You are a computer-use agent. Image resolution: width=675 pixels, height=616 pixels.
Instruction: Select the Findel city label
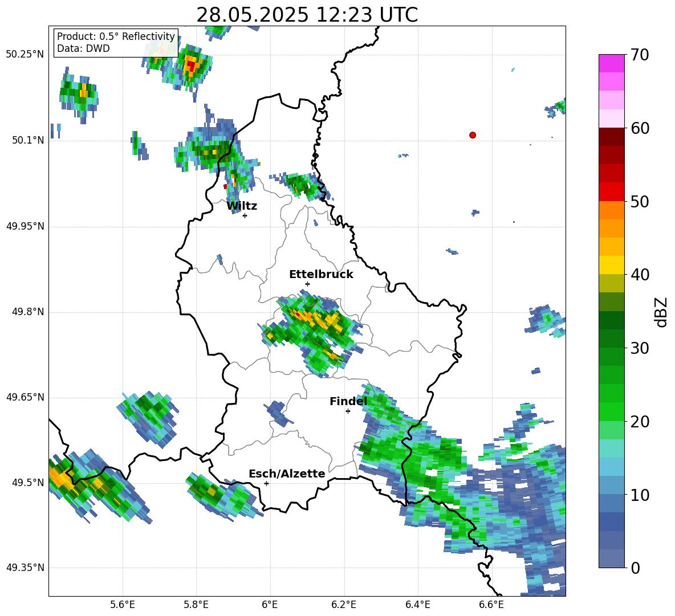tap(348, 401)
